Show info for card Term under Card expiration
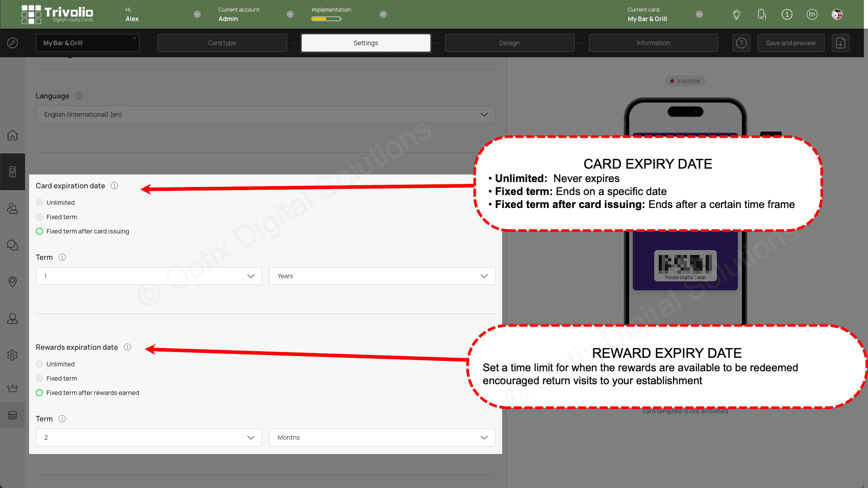The width and height of the screenshot is (868, 488). 62,257
